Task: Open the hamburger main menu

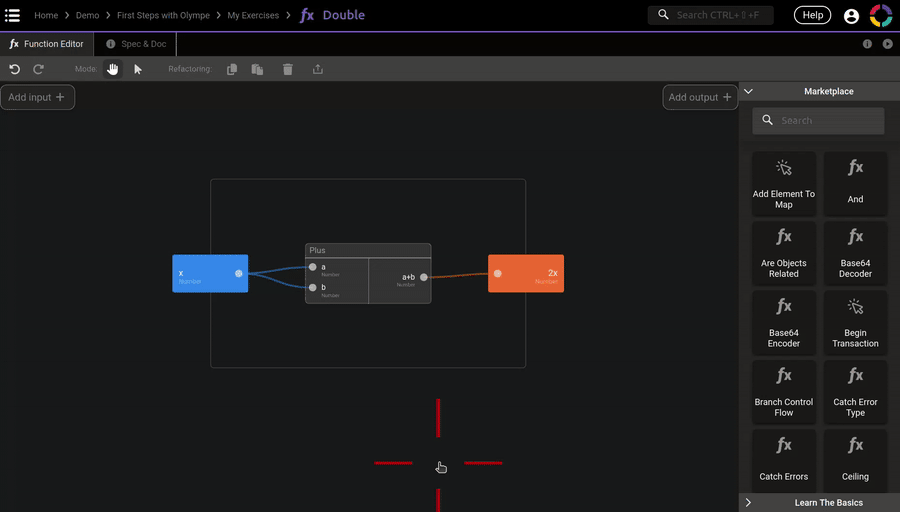Action: point(13,15)
